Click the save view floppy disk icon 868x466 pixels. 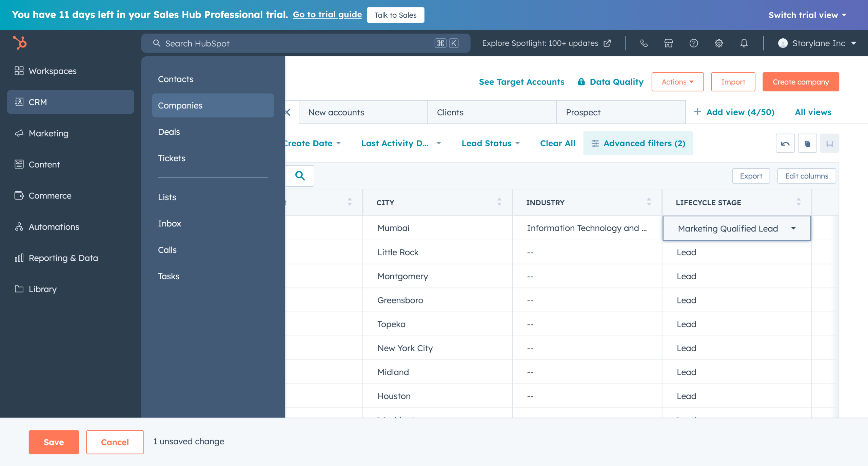coord(830,144)
